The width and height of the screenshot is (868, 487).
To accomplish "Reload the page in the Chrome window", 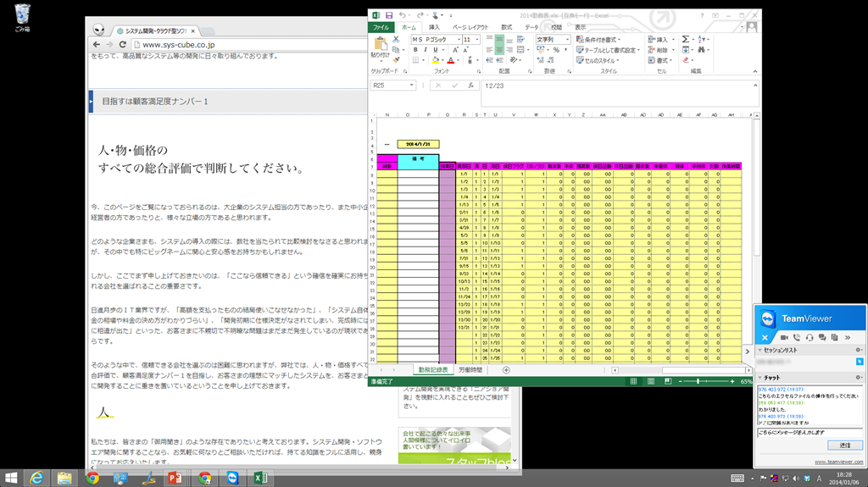I will pos(123,44).
